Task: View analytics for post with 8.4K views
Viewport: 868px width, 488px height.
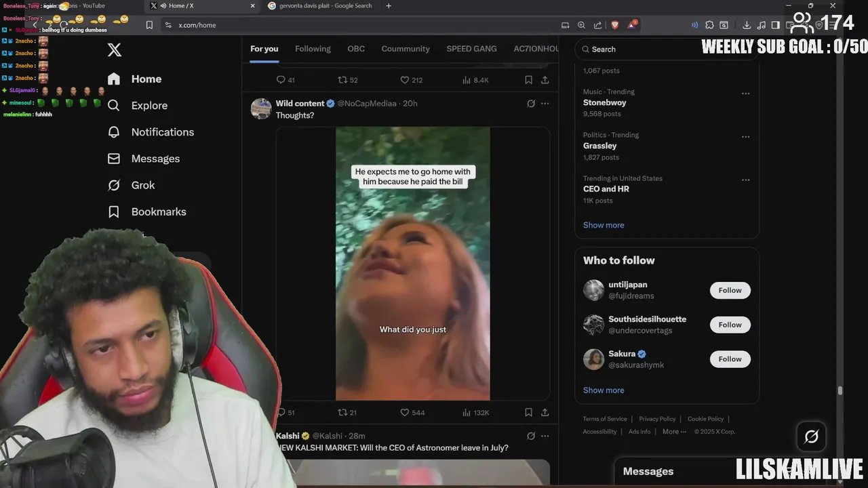Action: point(475,80)
